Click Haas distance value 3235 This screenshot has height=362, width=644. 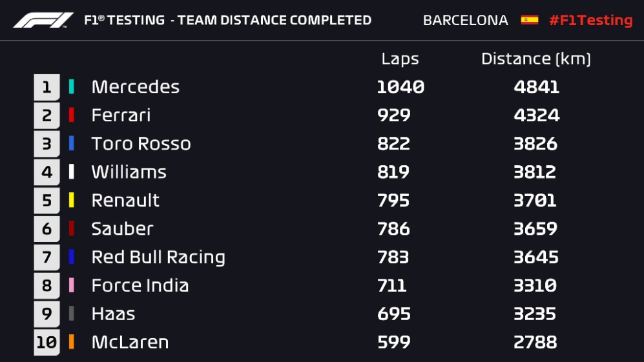pyautogui.click(x=535, y=314)
